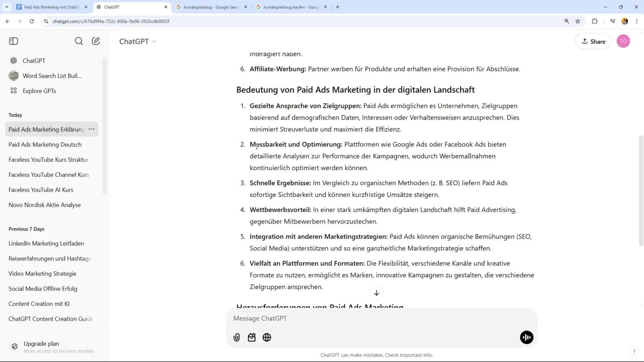Click the attach file paperclip icon
Image resolution: width=644 pixels, height=362 pixels.
click(236, 338)
